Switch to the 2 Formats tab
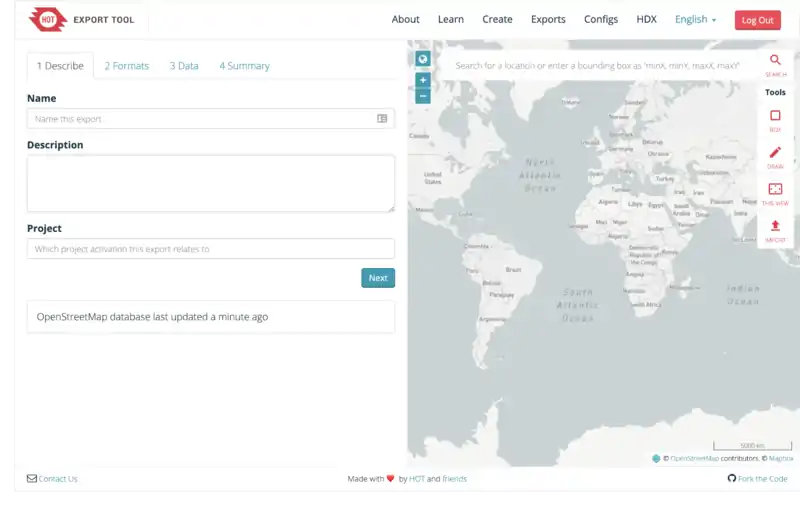Image resolution: width=800 pixels, height=508 pixels. [126, 66]
